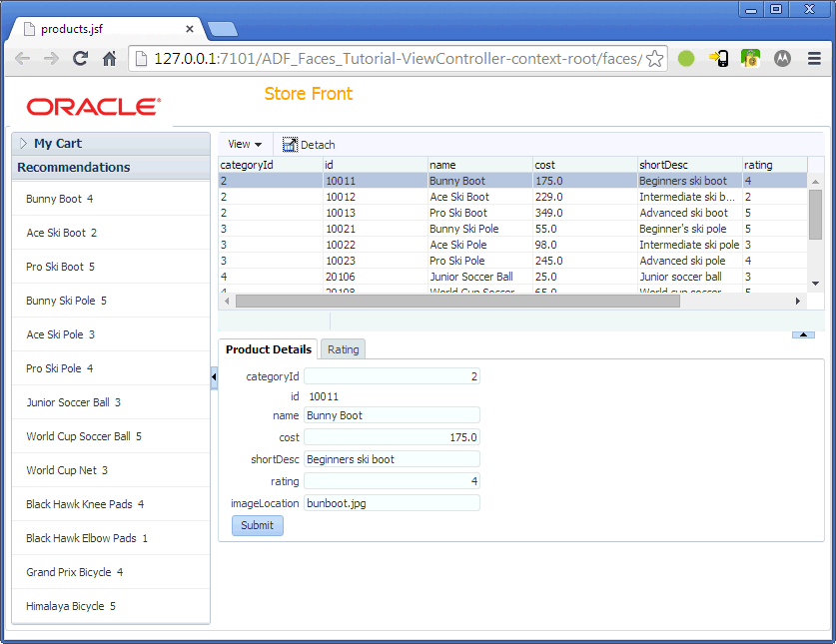Open the Recommendations panel header
The image size is (836, 644).
click(111, 168)
